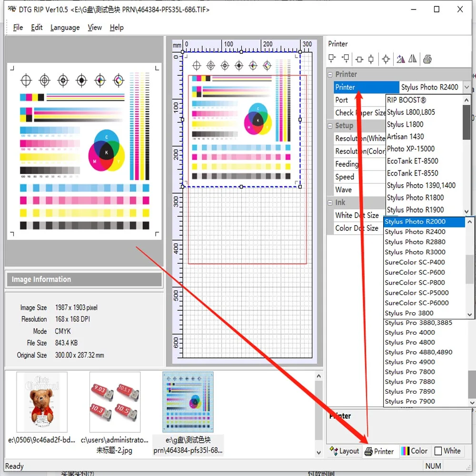
Task: Click the center vertically icon
Action: [371, 59]
